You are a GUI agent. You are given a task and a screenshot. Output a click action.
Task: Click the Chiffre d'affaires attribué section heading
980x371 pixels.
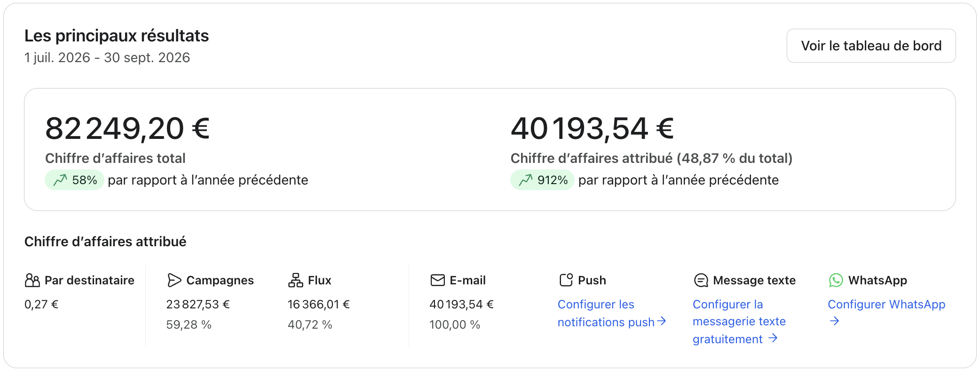point(105,242)
